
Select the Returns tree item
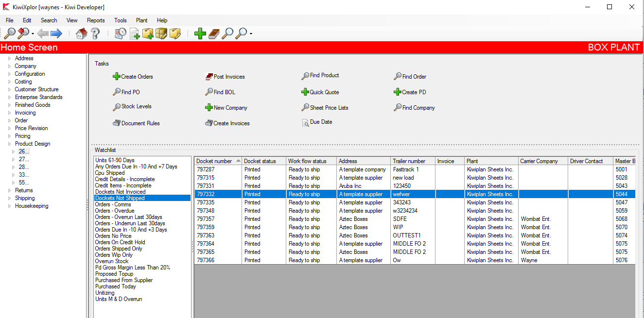pyautogui.click(x=24, y=190)
